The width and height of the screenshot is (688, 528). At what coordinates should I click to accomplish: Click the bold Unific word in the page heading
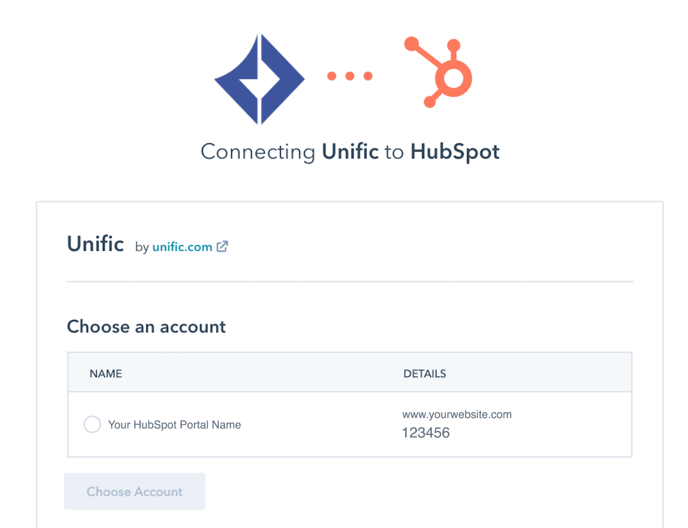coord(350,153)
